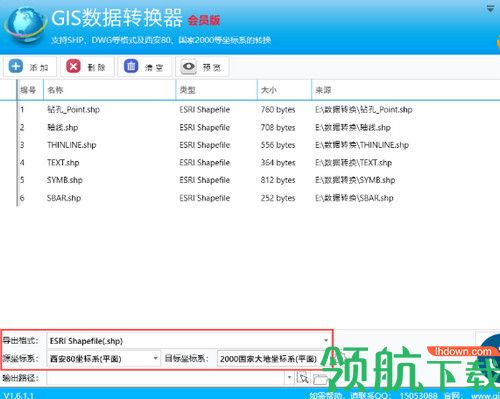Image resolution: width=500 pixels, height=399 pixels.
Task: Click source path E:\数据转换\SYMB.shp
Action: click(x=355, y=180)
